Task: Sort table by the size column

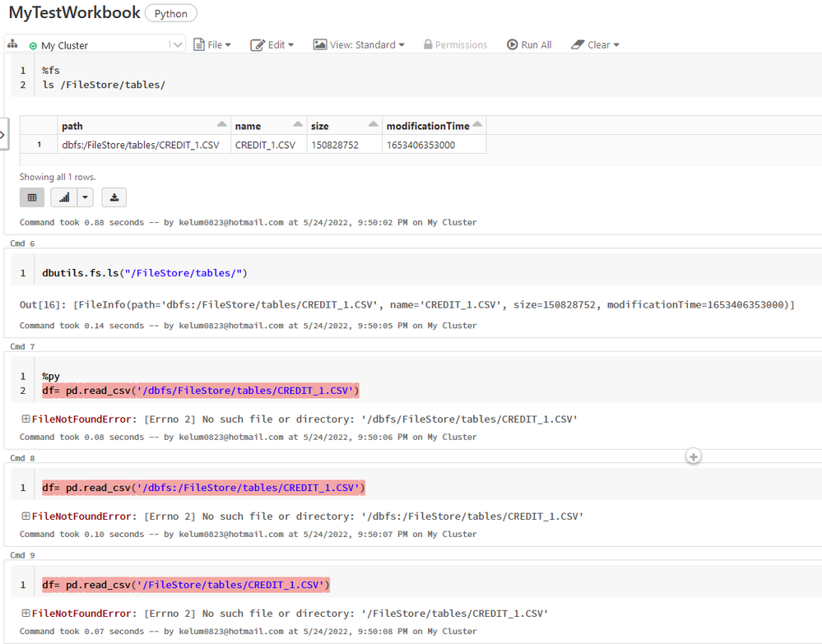Action: [372, 125]
